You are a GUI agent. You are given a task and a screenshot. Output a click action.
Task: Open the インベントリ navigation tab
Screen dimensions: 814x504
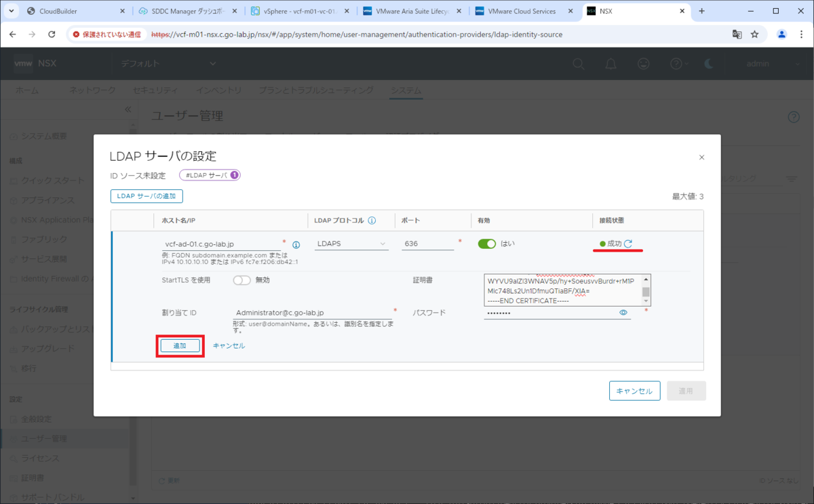click(x=218, y=90)
